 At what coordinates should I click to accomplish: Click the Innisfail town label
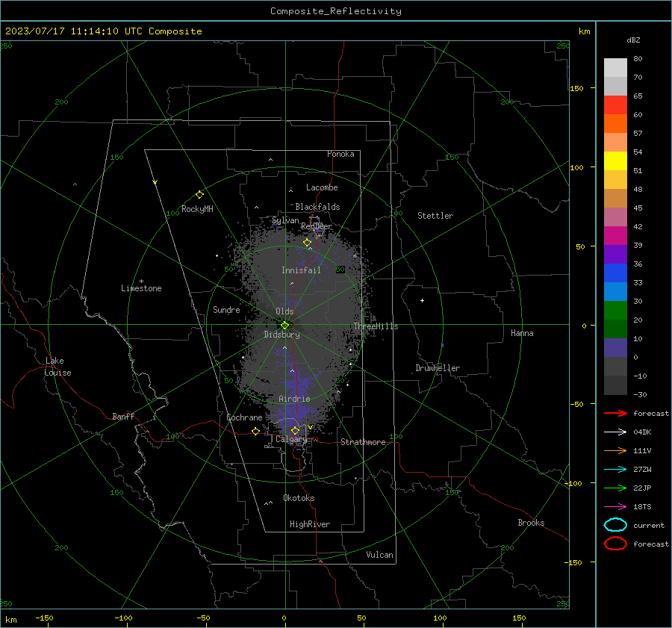[301, 270]
